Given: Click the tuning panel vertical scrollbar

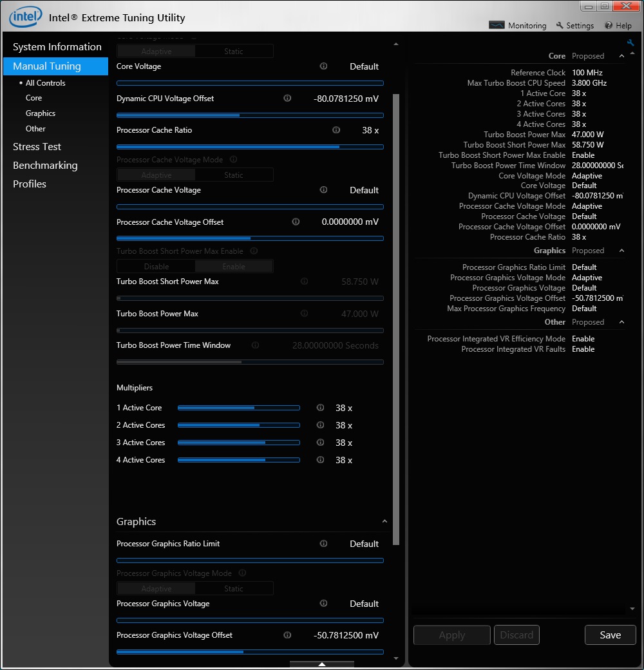Looking at the screenshot, I should click(x=396, y=319).
